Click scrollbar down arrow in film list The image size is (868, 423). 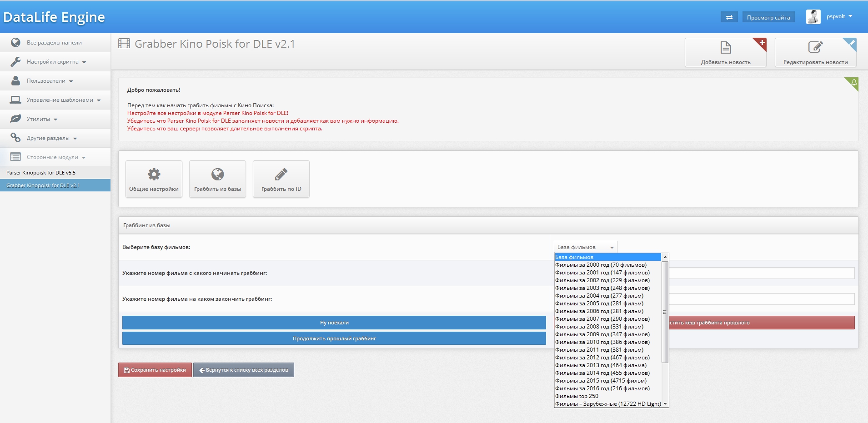665,404
